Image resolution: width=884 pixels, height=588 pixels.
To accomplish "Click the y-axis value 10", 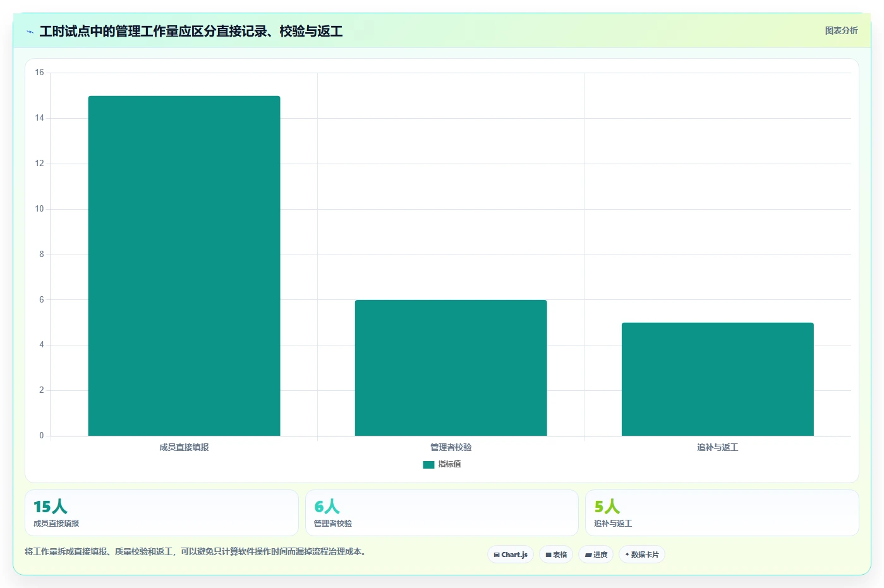I will [x=39, y=209].
